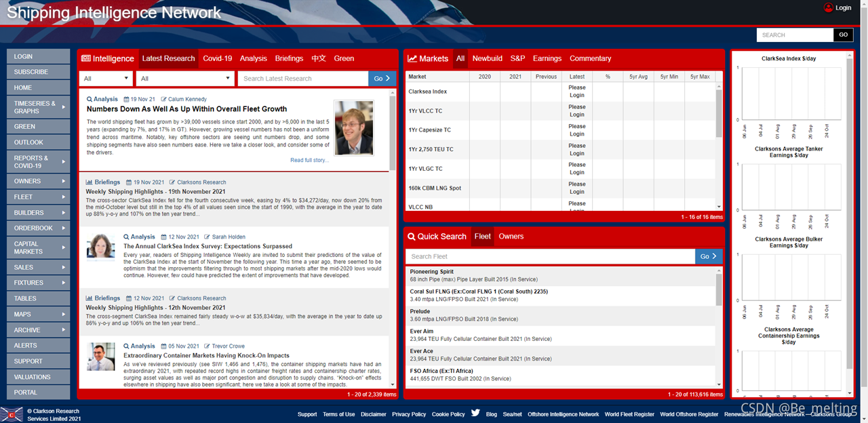Open the Twitter bird icon link
Viewport: 868px width, 423px height.
475,413
